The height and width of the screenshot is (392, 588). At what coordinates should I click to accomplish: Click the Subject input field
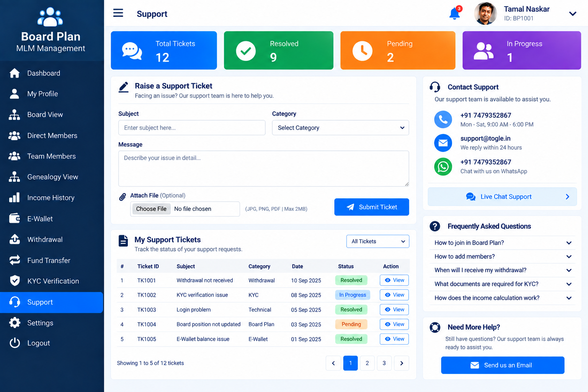[x=192, y=128]
